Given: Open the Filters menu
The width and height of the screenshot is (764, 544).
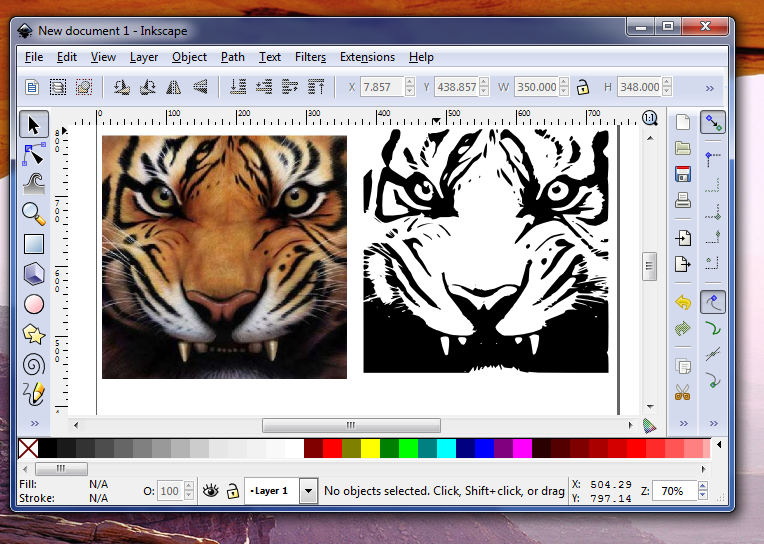Looking at the screenshot, I should [x=310, y=57].
